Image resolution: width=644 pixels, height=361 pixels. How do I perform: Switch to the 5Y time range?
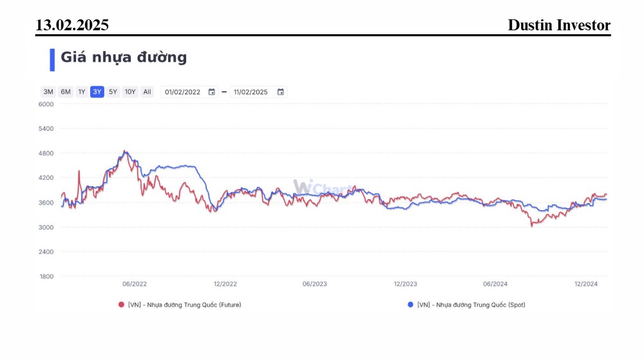click(x=113, y=92)
